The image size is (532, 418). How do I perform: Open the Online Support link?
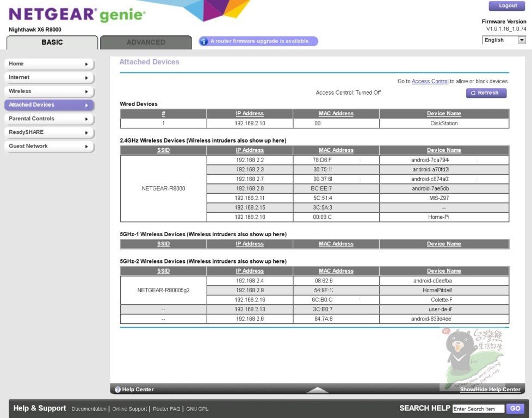129,409
